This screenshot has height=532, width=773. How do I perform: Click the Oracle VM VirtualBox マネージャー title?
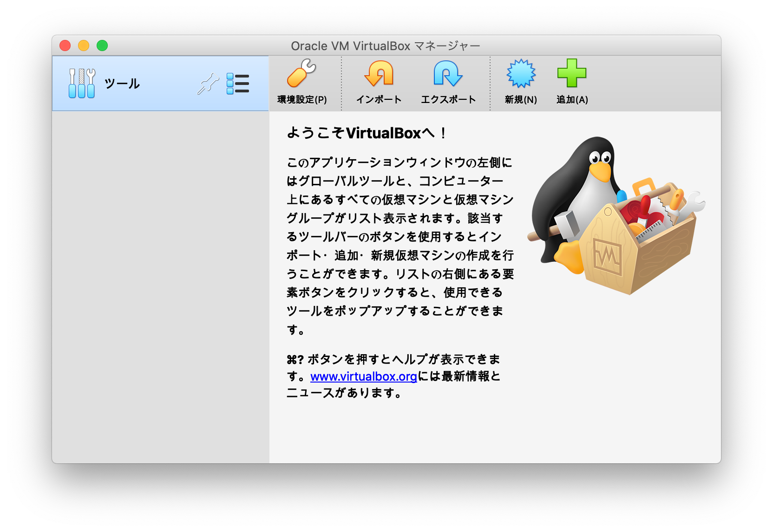point(386,46)
